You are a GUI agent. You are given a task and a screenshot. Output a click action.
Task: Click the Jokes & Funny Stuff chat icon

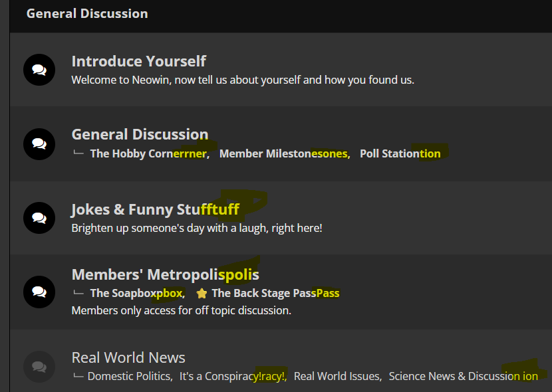[39, 218]
